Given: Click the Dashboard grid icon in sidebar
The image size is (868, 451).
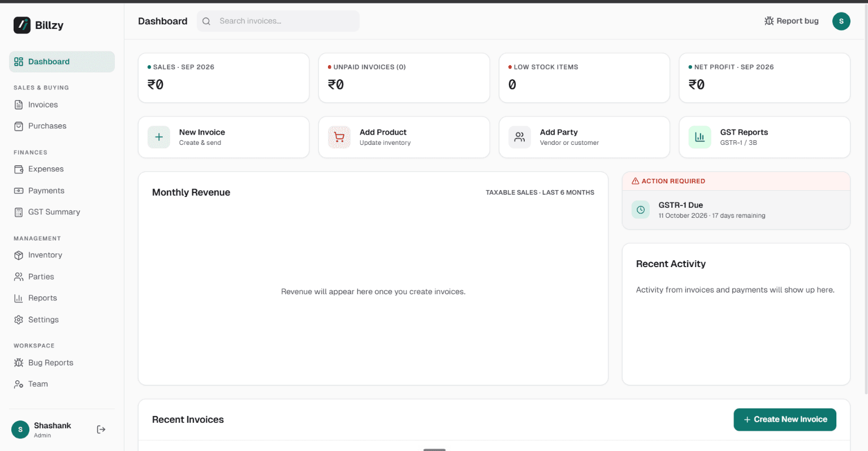Looking at the screenshot, I should click(19, 62).
